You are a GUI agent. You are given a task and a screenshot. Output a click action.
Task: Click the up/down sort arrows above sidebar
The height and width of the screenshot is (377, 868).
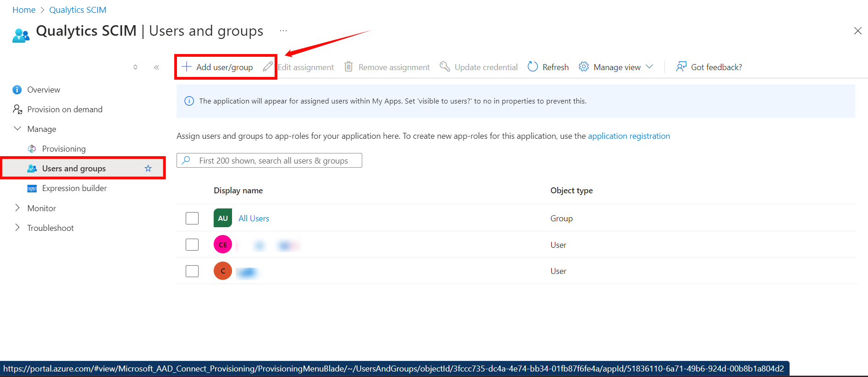(135, 67)
